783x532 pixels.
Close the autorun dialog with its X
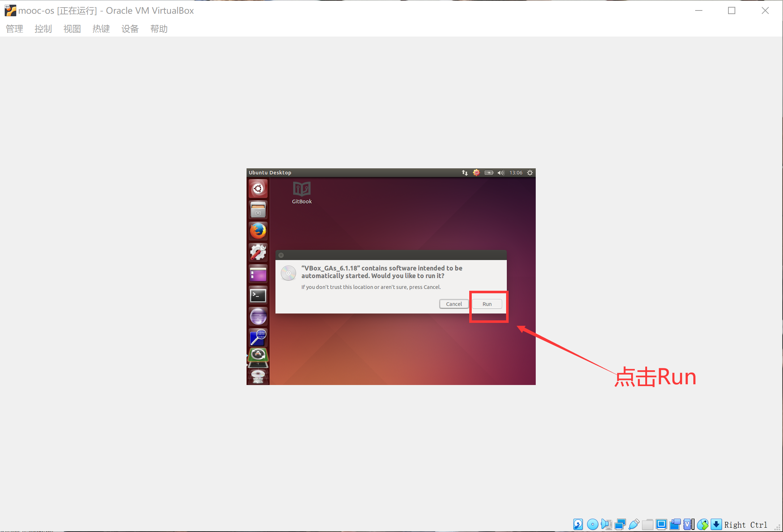tap(281, 255)
